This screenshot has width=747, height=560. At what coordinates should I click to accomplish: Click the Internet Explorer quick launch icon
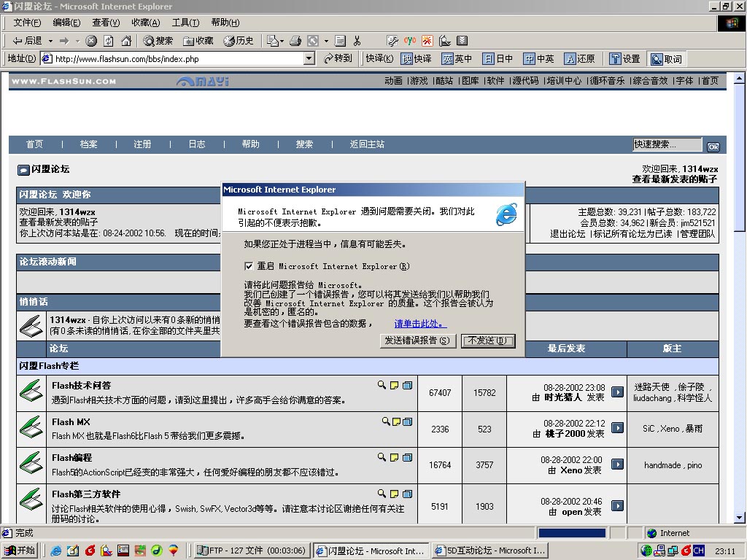(56, 551)
